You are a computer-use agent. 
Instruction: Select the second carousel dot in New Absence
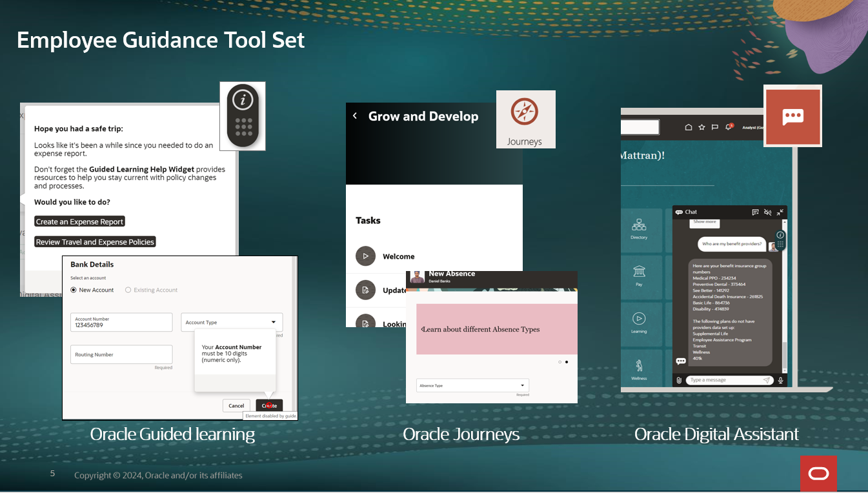point(567,362)
